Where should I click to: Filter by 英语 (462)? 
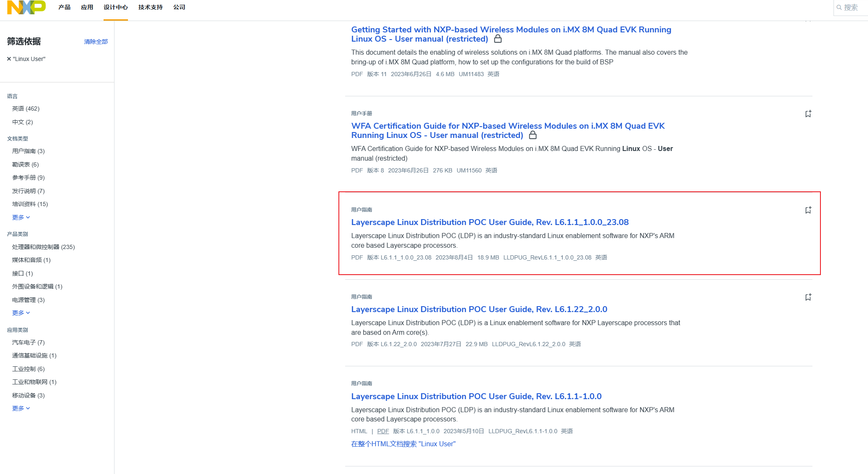click(26, 109)
